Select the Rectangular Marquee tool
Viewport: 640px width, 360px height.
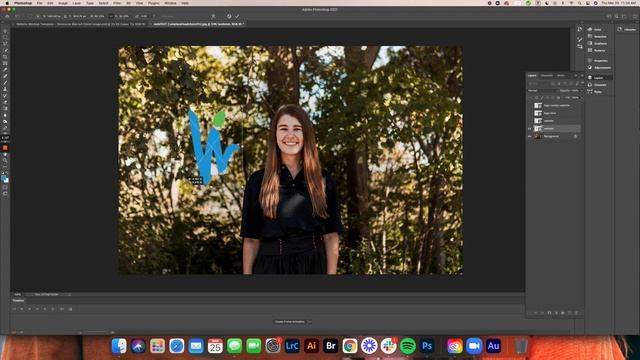(x=5, y=38)
